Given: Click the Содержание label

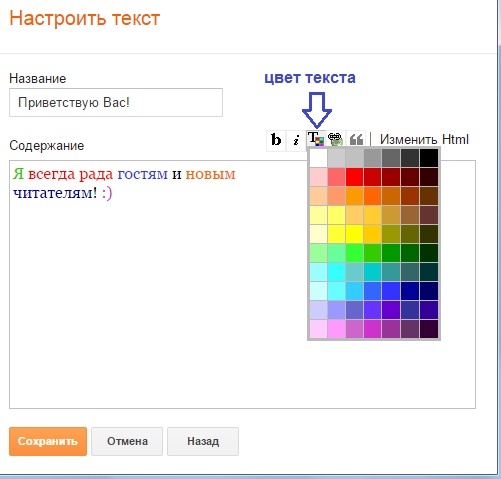Looking at the screenshot, I should pyautogui.click(x=47, y=146).
